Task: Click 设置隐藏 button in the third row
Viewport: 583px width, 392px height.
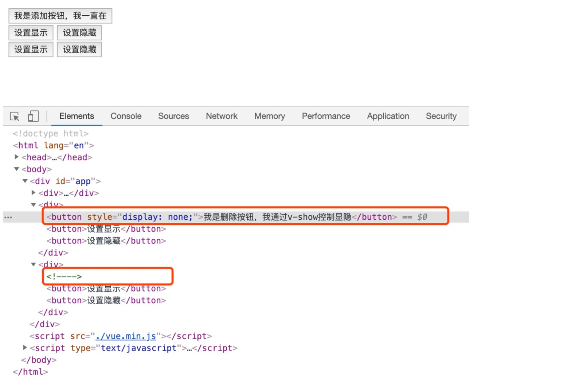Action: pyautogui.click(x=79, y=50)
